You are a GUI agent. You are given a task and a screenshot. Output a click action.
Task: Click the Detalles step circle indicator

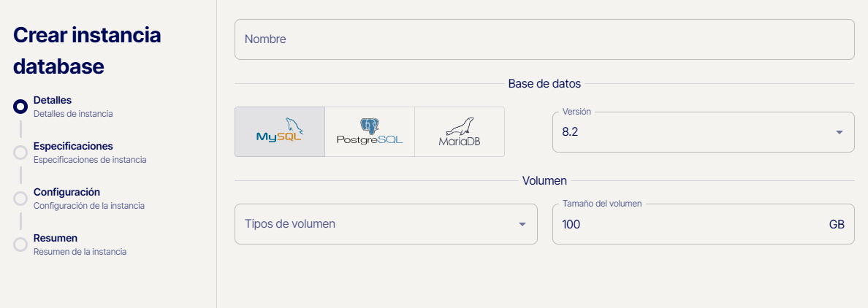(x=20, y=107)
